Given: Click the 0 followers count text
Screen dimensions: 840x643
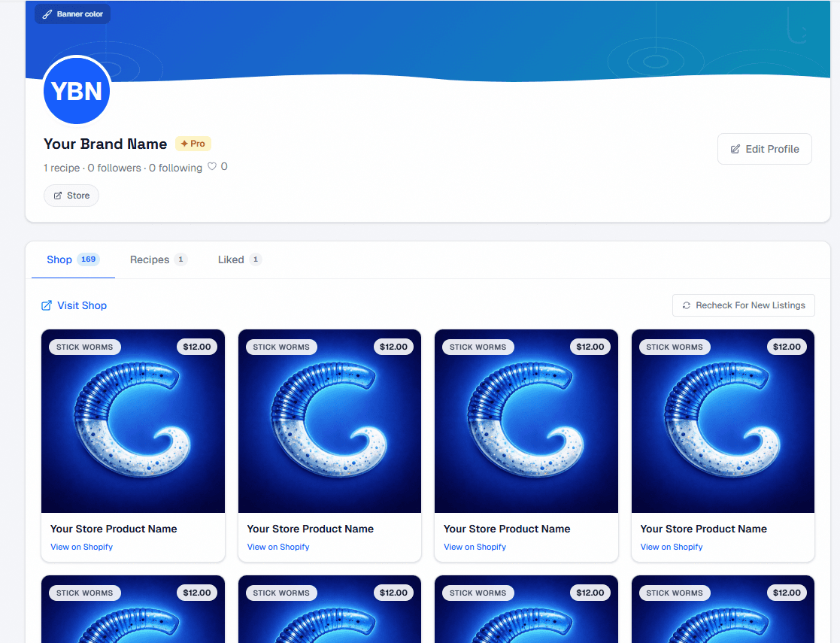Looking at the screenshot, I should tap(114, 168).
